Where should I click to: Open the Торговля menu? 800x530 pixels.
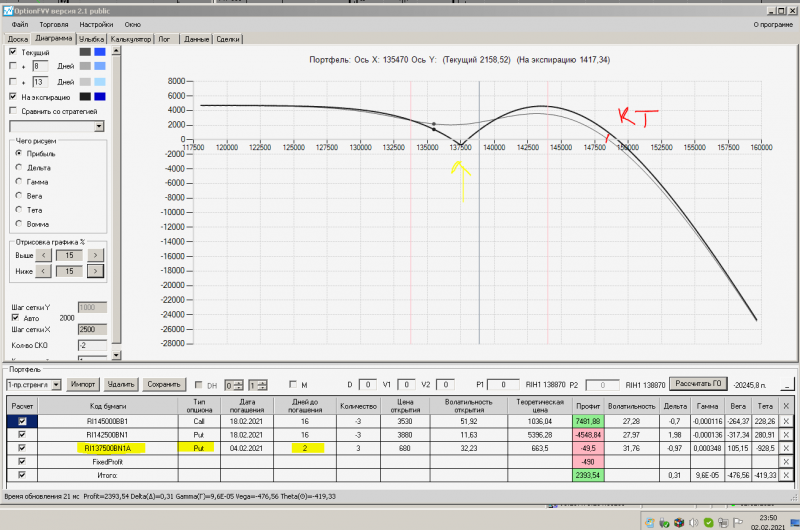click(54, 24)
